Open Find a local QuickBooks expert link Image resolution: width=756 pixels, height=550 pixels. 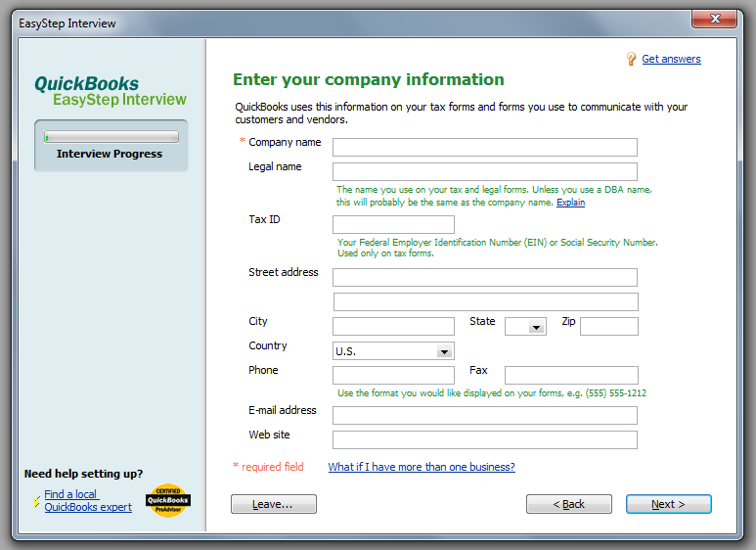(88, 501)
